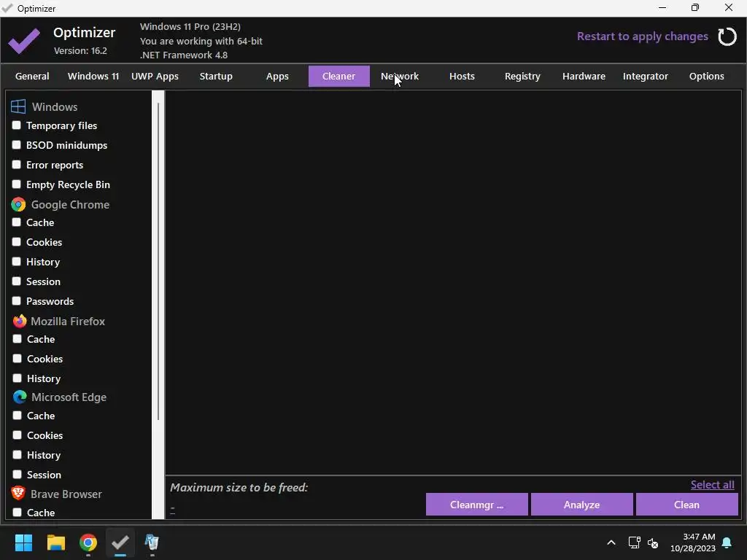The image size is (747, 560).
Task: Select the Cleaner tab
Action: 338,76
